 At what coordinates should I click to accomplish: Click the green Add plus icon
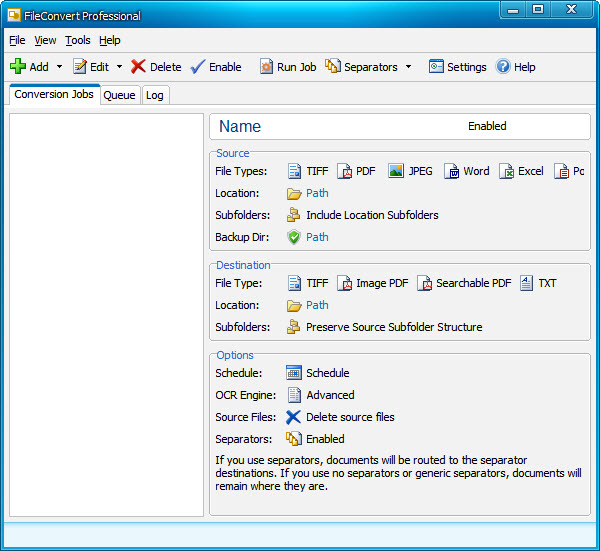[18, 67]
